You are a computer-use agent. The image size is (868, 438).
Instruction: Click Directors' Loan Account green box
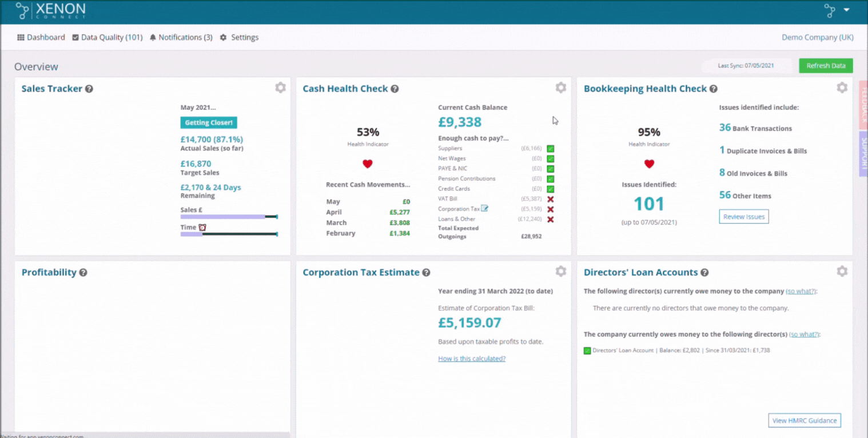click(x=587, y=351)
